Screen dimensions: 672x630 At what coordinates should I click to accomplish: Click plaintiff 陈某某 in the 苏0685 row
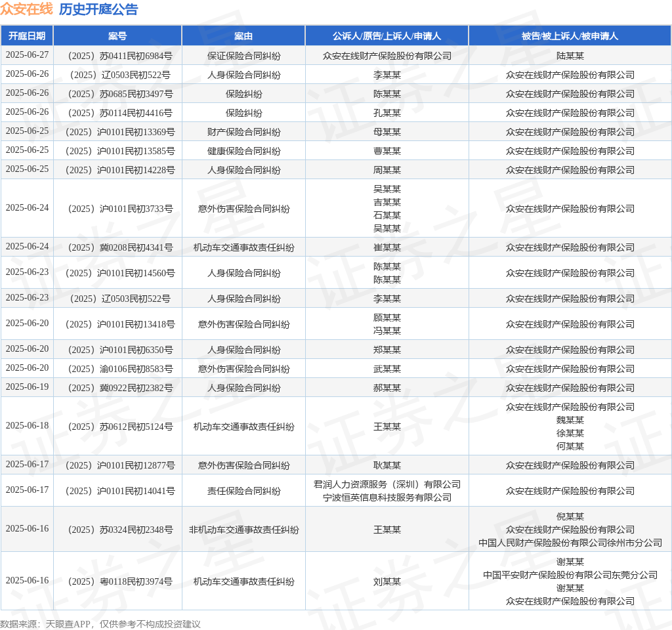(387, 94)
